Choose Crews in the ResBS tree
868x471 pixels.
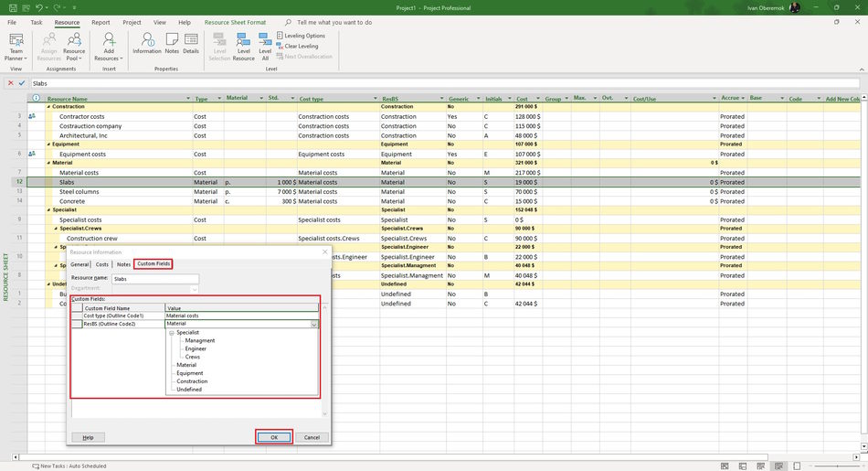point(193,357)
